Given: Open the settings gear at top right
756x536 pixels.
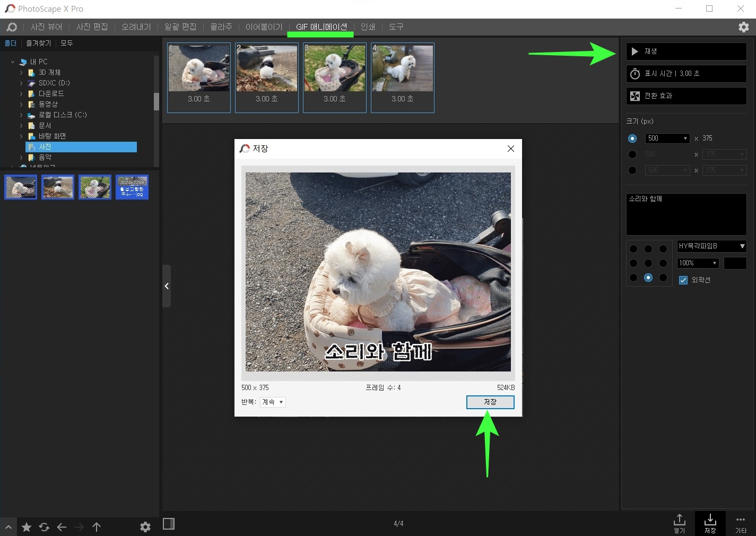Looking at the screenshot, I should [744, 27].
